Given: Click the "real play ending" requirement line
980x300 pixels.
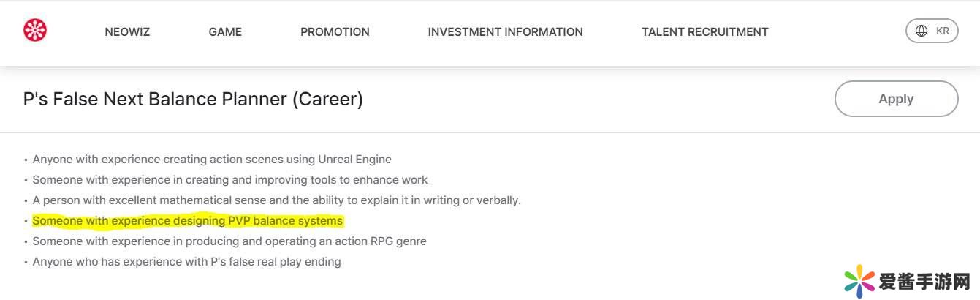Looking at the screenshot, I should [186, 262].
